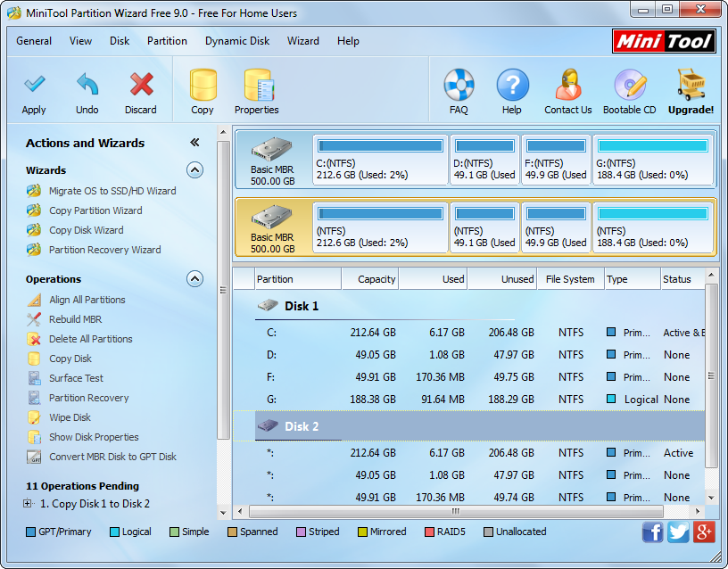The image size is (728, 569).
Task: Click the Copy Disk operation icon
Action: 34,359
